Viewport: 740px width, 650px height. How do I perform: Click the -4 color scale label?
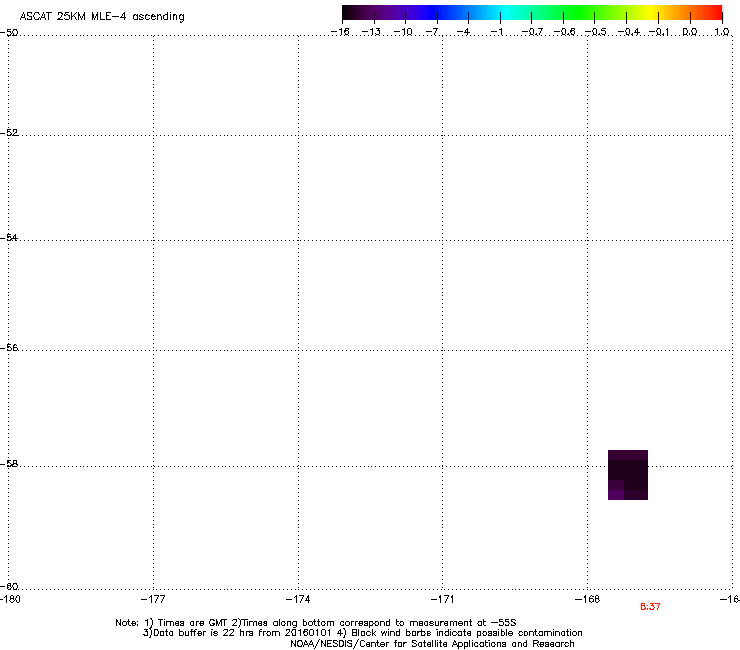[464, 32]
